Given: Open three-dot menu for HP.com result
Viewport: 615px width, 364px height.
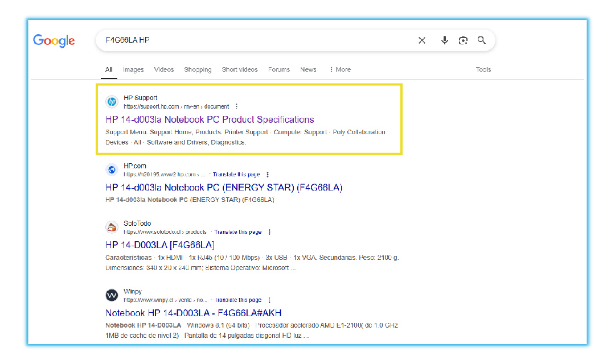Looking at the screenshot, I should tap(268, 175).
